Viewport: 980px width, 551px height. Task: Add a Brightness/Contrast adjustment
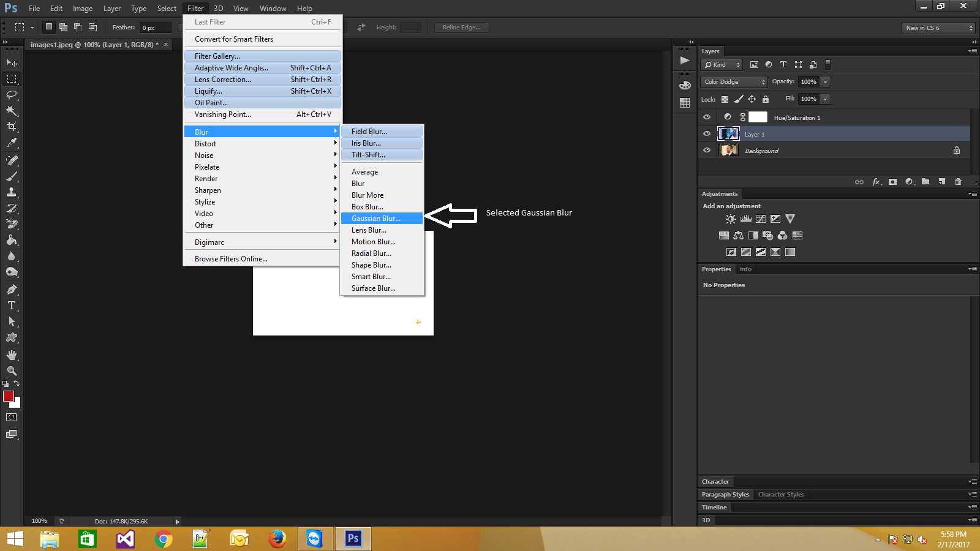[x=731, y=219]
